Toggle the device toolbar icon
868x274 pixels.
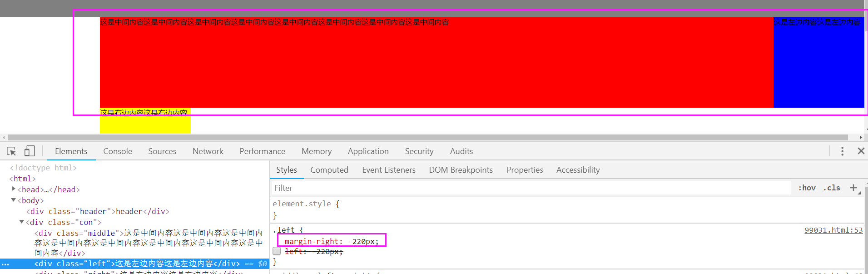30,151
